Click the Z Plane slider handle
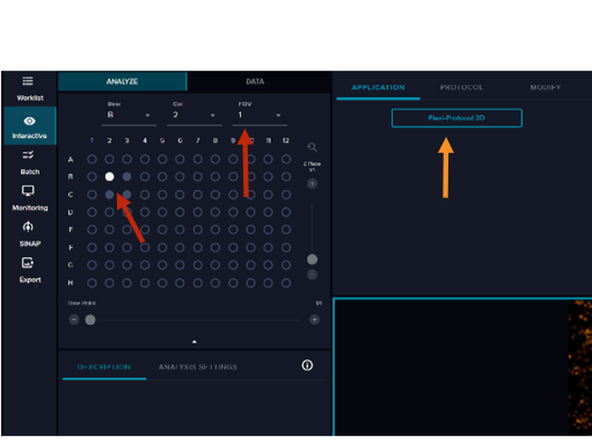The width and height of the screenshot is (592, 444). click(x=312, y=259)
